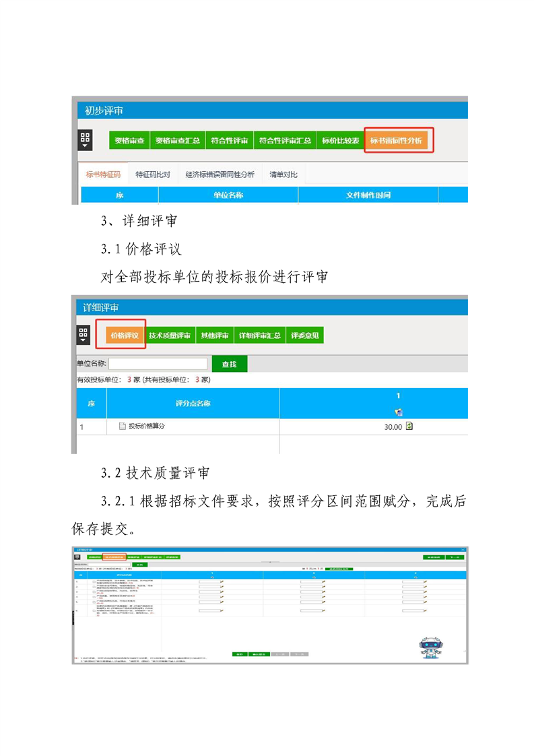Open the 技术质量评审 step
The height and width of the screenshot is (756, 534).
169,336
